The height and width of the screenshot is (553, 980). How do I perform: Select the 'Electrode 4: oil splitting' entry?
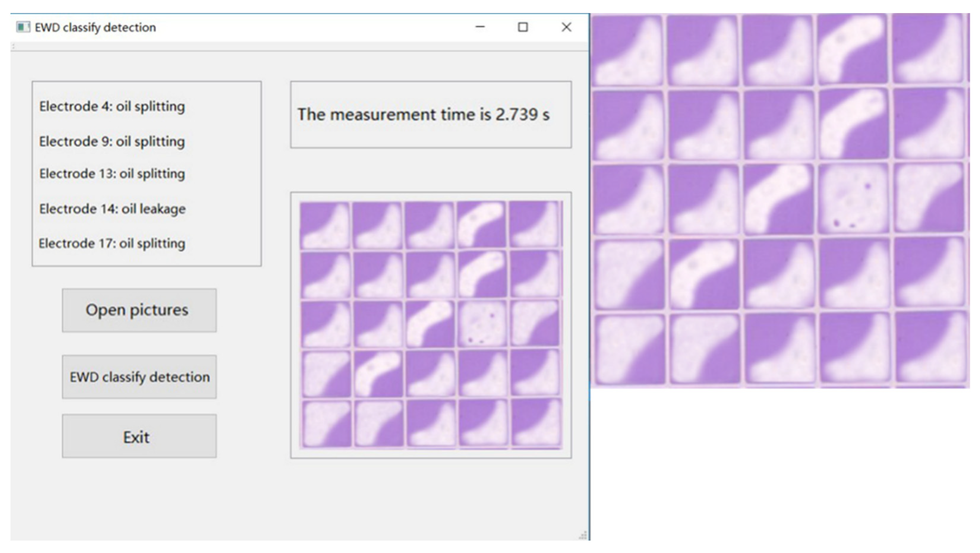pos(112,107)
